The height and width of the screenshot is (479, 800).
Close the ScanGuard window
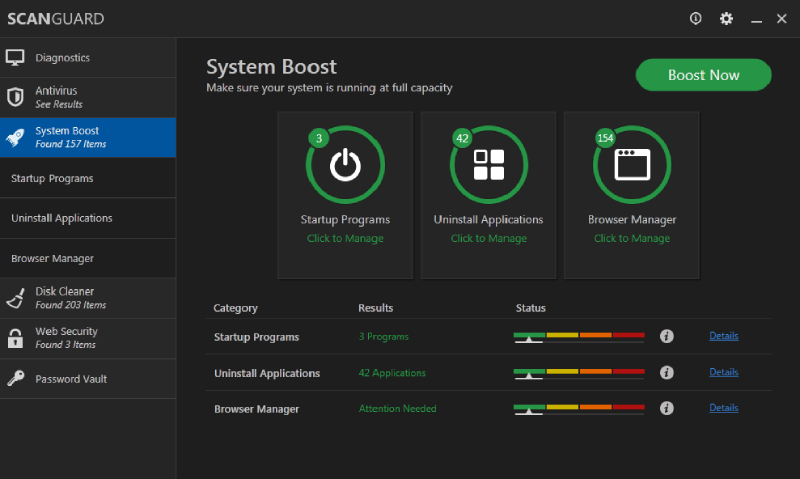pyautogui.click(x=782, y=19)
